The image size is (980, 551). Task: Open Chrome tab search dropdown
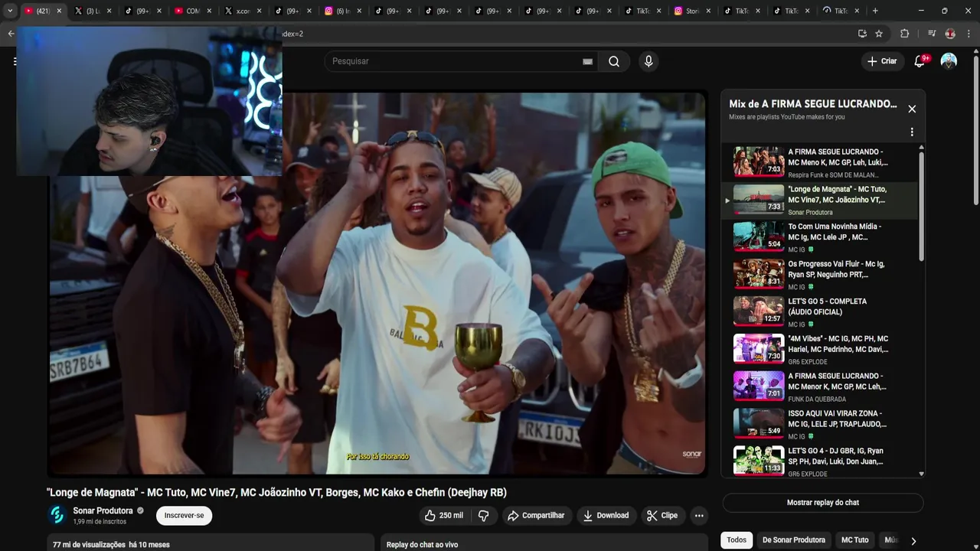tap(10, 11)
